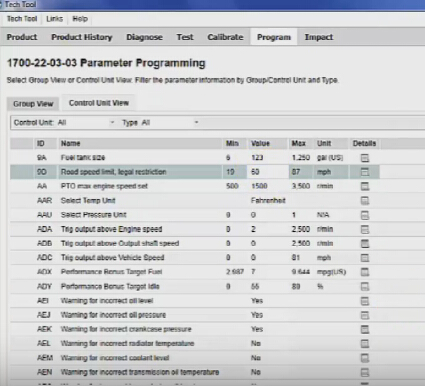Click the Fahrenheit value for Select Temp Unit
This screenshot has width=425, height=386.
click(268, 201)
